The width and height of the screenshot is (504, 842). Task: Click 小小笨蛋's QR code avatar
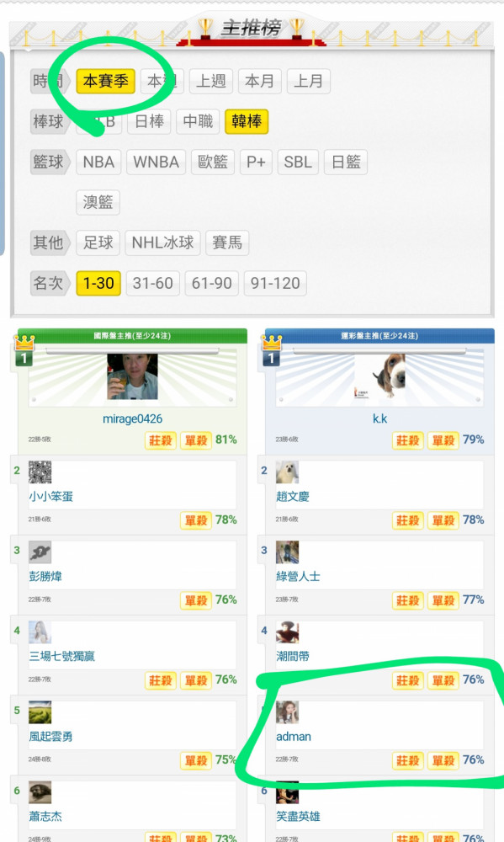point(40,472)
